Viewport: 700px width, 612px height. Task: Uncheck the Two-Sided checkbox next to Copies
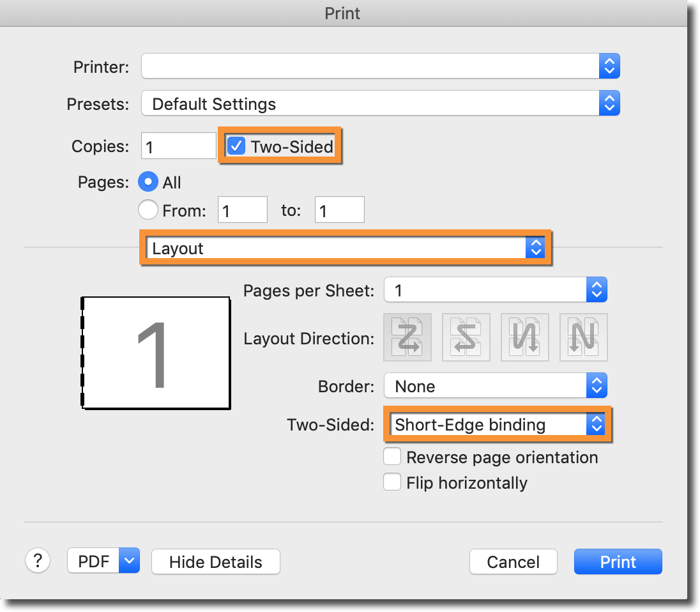(x=236, y=146)
